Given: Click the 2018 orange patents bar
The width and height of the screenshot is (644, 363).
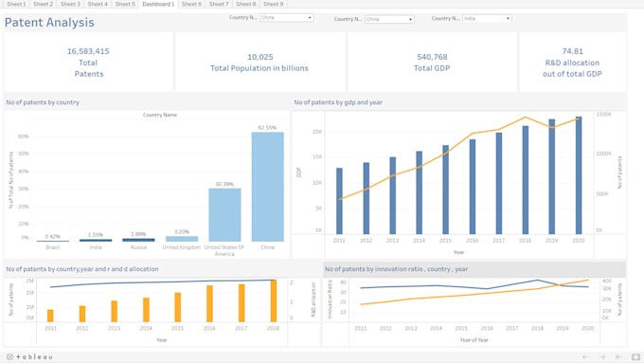Looking at the screenshot, I should (x=274, y=300).
